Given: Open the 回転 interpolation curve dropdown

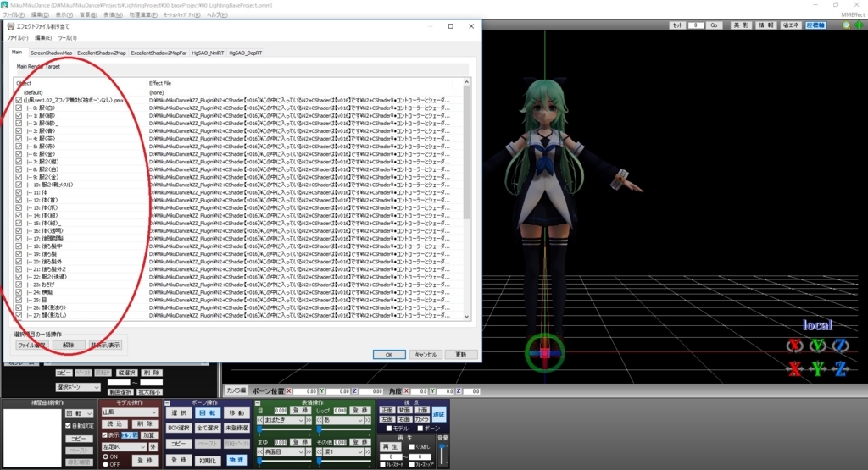Looking at the screenshot, I should point(79,413).
